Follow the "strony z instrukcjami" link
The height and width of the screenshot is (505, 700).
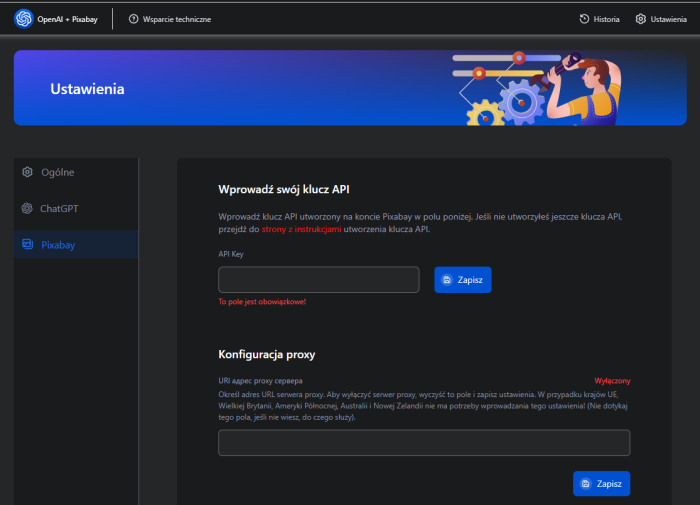coord(301,229)
